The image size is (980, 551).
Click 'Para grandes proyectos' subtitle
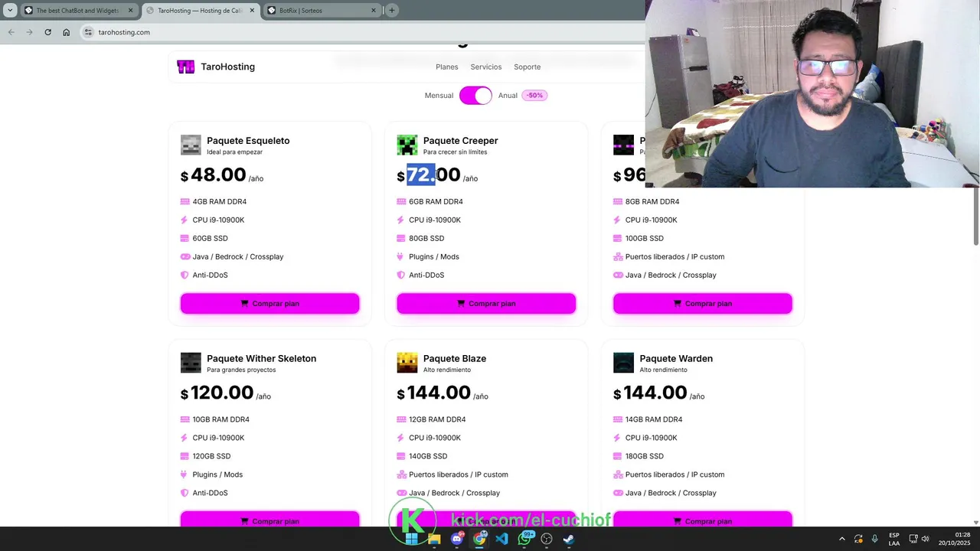pos(241,370)
